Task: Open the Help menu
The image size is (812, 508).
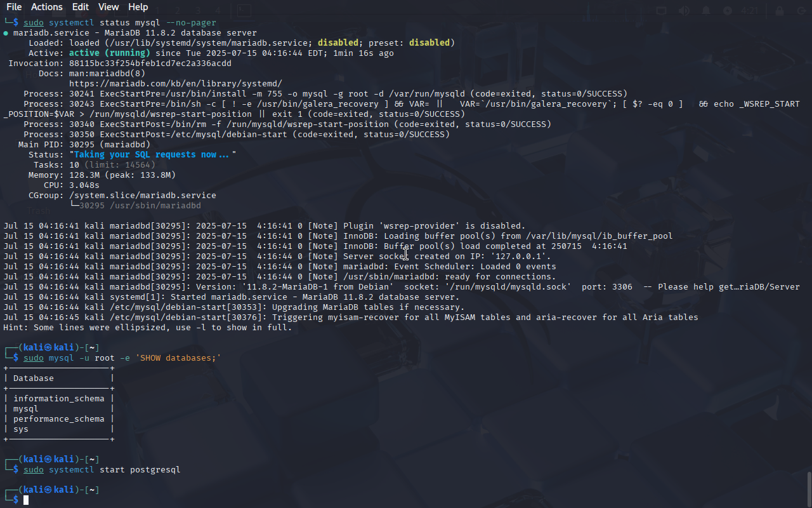Action: pyautogui.click(x=138, y=7)
